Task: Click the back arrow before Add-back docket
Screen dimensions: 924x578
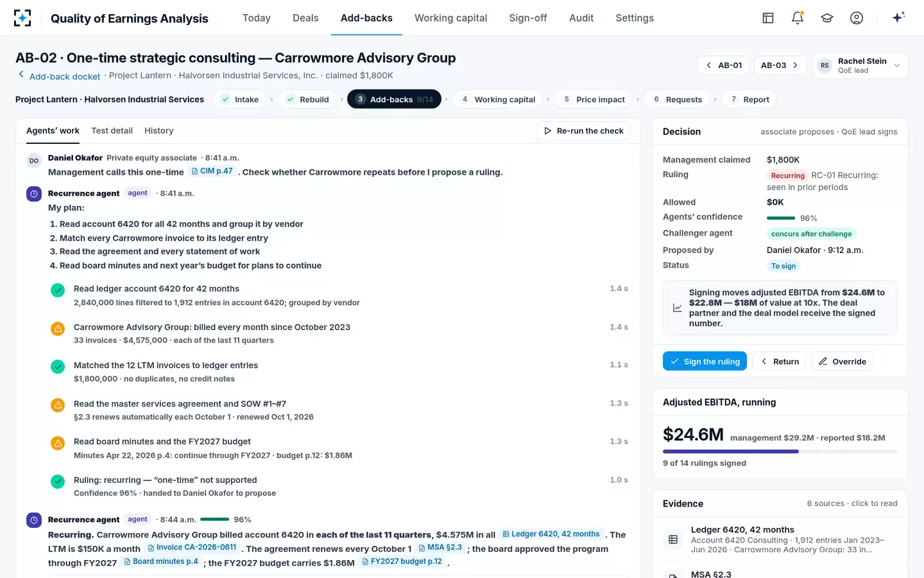Action: click(21, 74)
